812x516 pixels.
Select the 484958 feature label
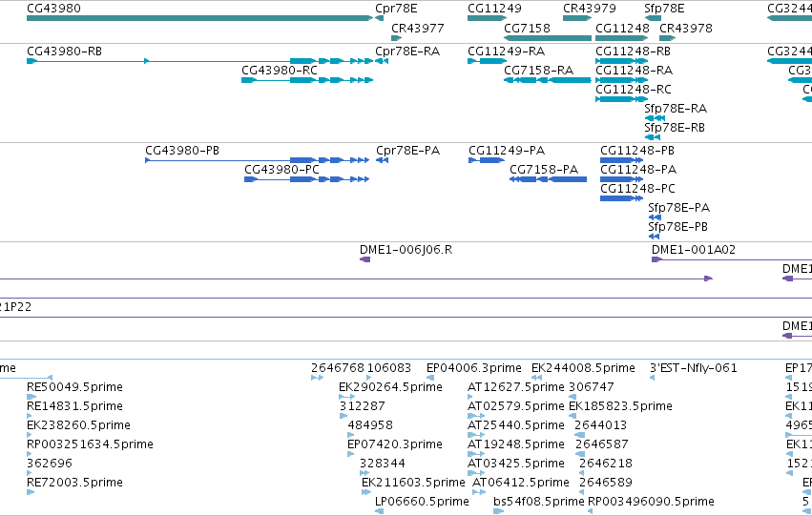coord(370,425)
